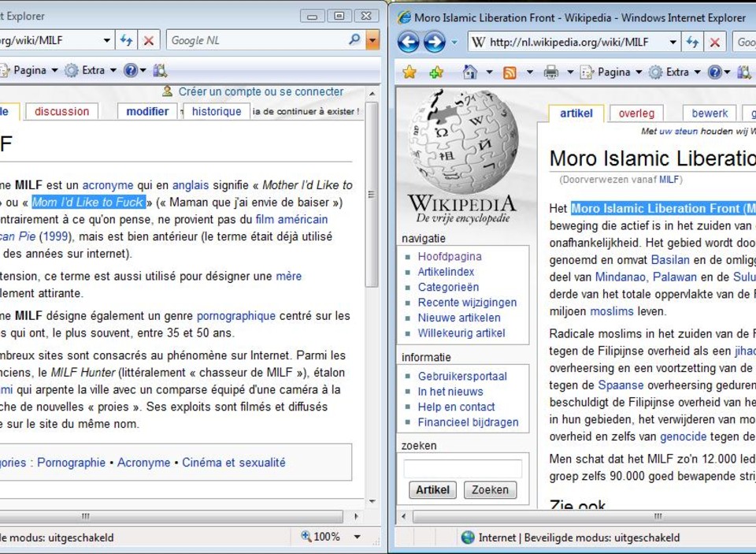Click the Help icon in the right window toolbar
Viewport: 756px width, 554px height.
point(714,73)
